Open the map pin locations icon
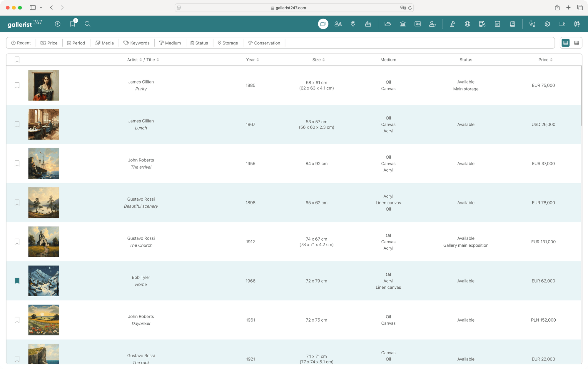 (x=353, y=24)
